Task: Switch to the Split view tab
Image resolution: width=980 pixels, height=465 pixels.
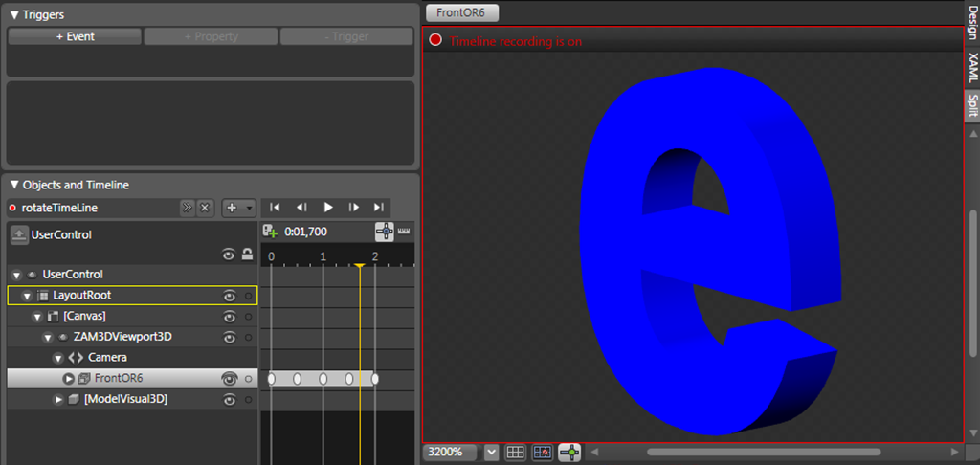Action: coord(972,105)
